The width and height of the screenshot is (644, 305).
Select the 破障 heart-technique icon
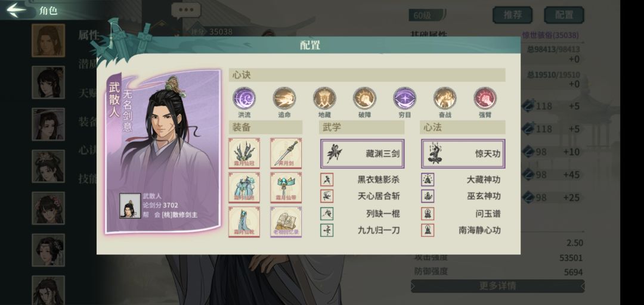coord(364,98)
